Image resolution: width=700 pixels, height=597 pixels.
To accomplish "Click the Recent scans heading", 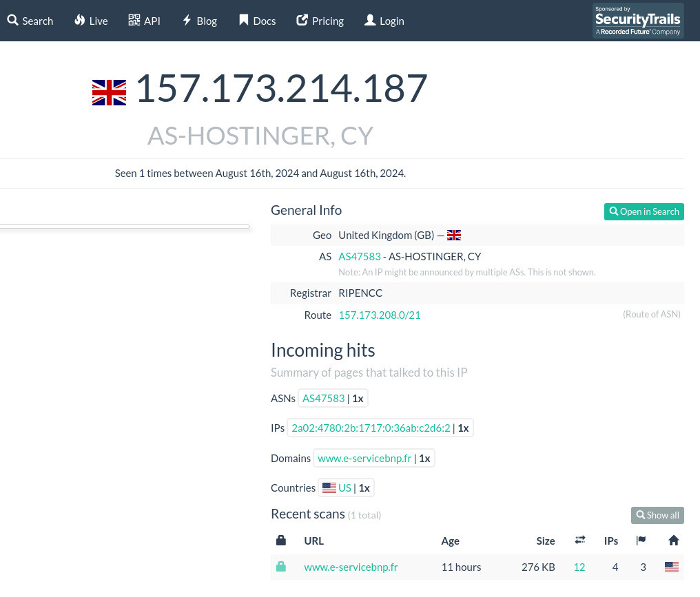I will click(x=307, y=514).
